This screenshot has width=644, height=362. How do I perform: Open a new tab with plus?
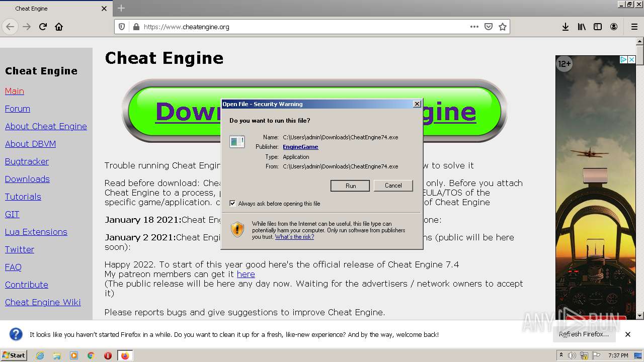pyautogui.click(x=121, y=8)
